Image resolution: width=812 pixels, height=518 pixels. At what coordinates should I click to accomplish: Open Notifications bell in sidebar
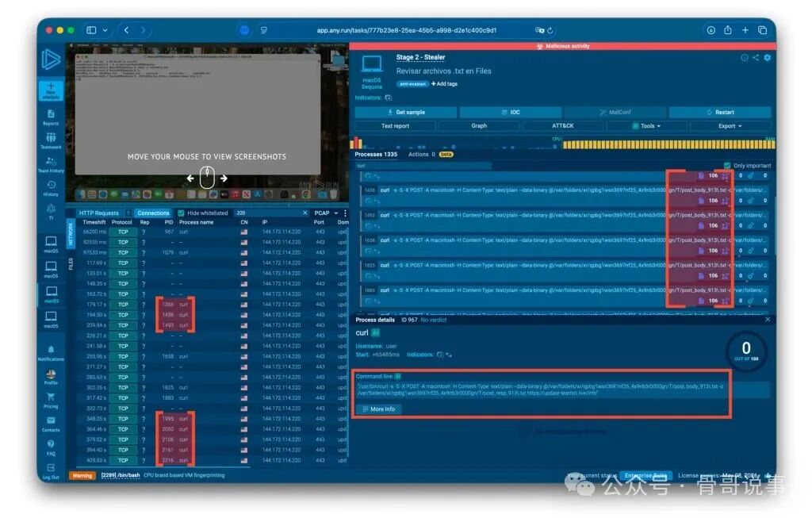click(51, 353)
